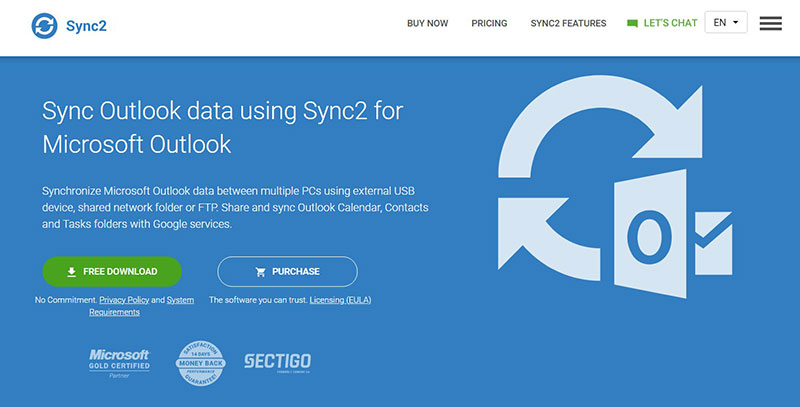Expand the EN language dropdown
Image resolution: width=800 pixels, height=407 pixels.
[726, 22]
